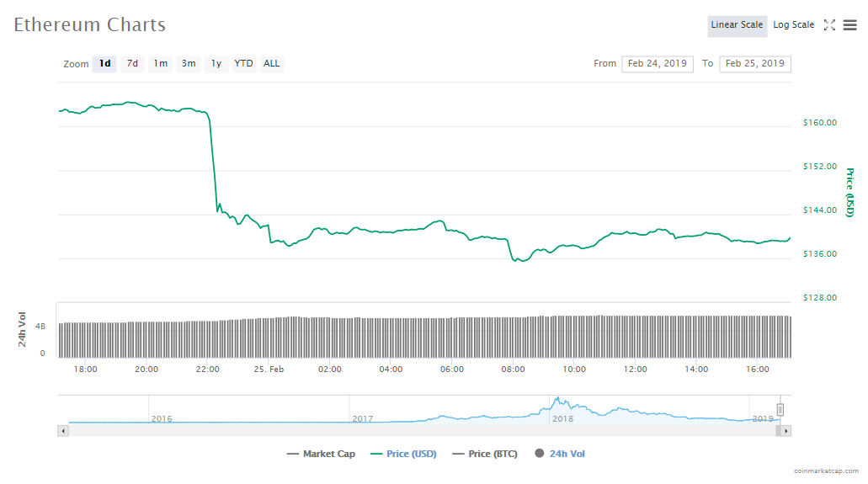Edit the From date field

pyautogui.click(x=658, y=64)
